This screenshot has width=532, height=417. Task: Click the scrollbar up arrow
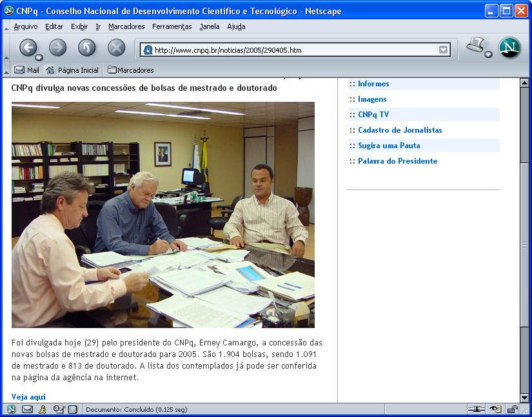[524, 82]
